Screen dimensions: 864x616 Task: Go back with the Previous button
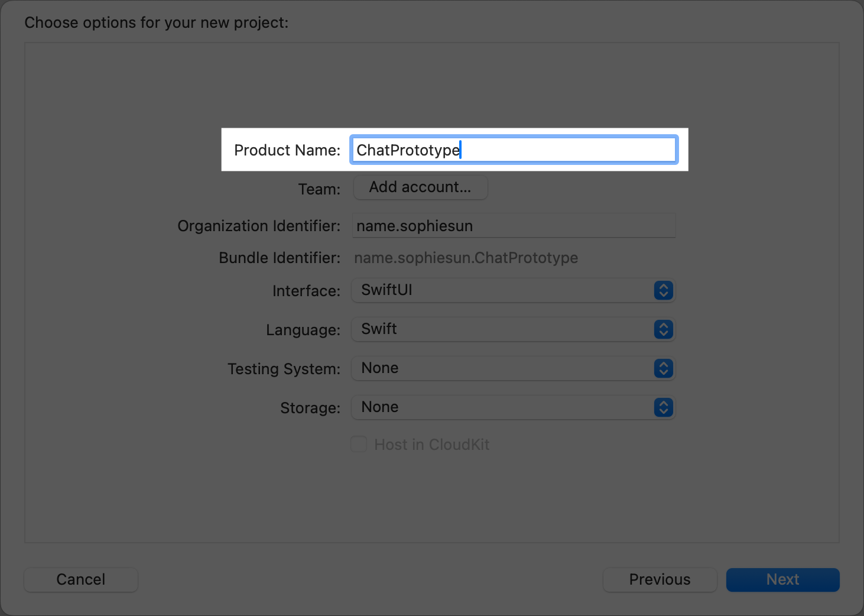click(x=660, y=579)
